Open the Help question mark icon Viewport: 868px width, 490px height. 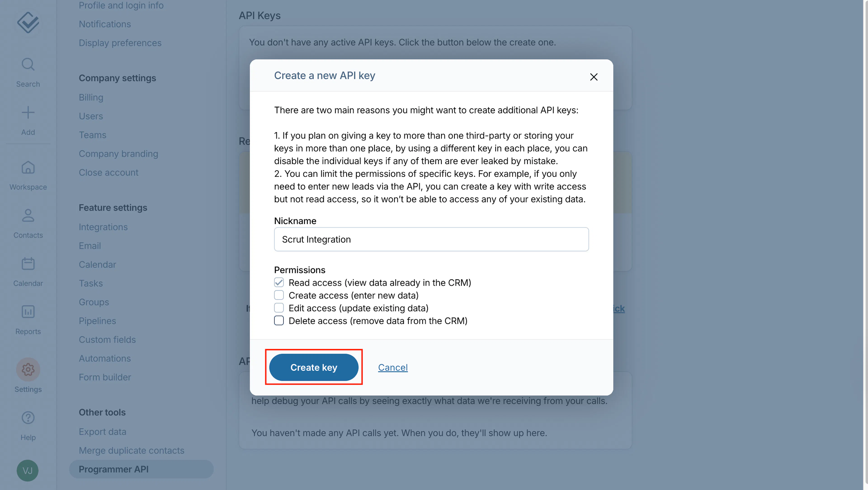click(28, 418)
